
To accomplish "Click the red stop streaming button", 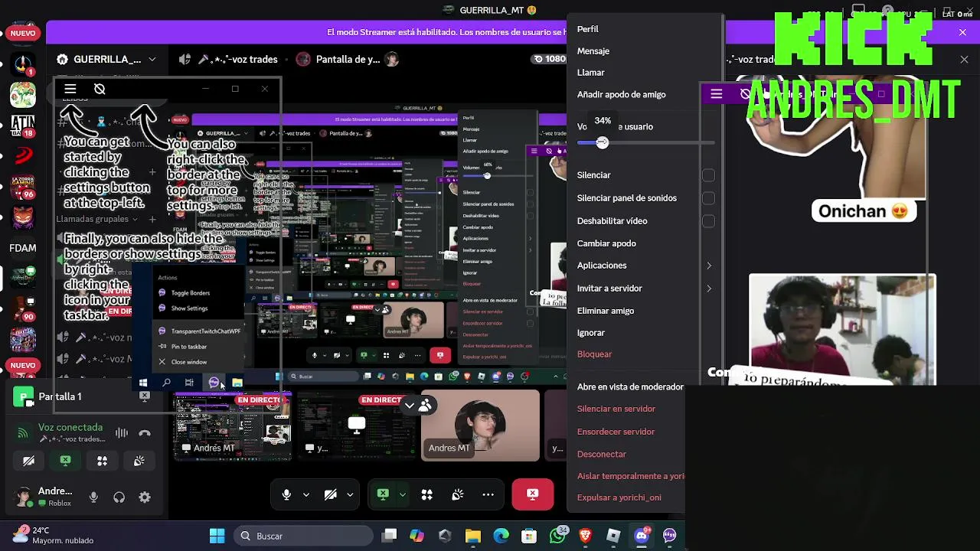I will 533,494.
